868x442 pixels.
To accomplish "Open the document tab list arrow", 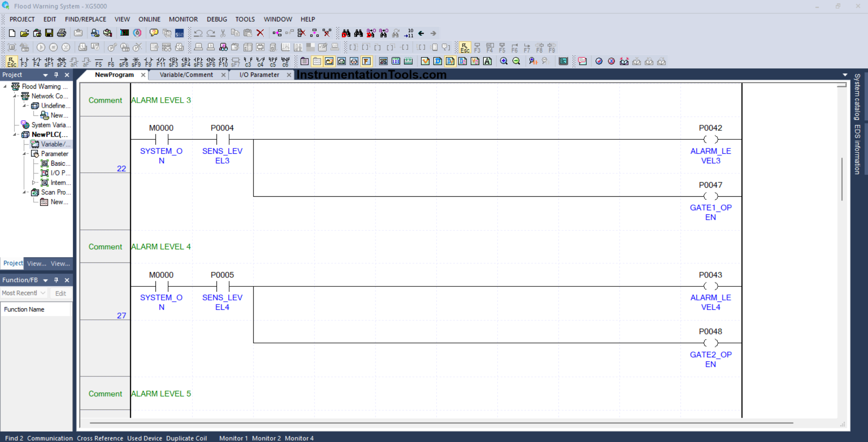I will [845, 75].
